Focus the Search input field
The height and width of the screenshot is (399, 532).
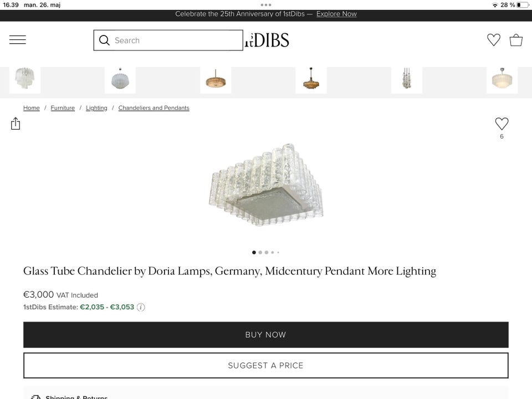coord(168,40)
